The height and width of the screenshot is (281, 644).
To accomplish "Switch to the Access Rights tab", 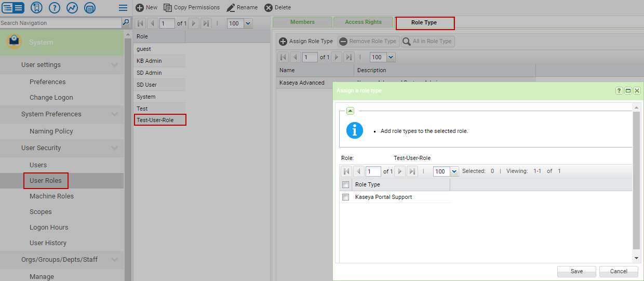I will tap(364, 22).
